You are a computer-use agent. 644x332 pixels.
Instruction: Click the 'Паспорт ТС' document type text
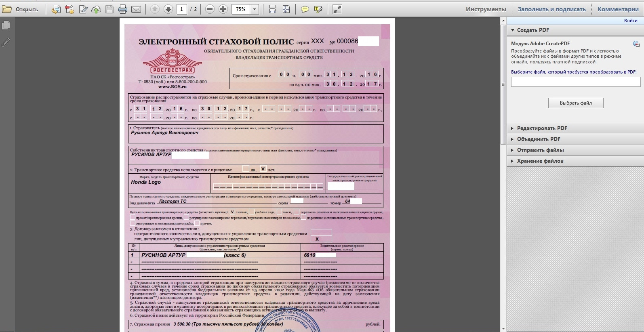coord(173,201)
